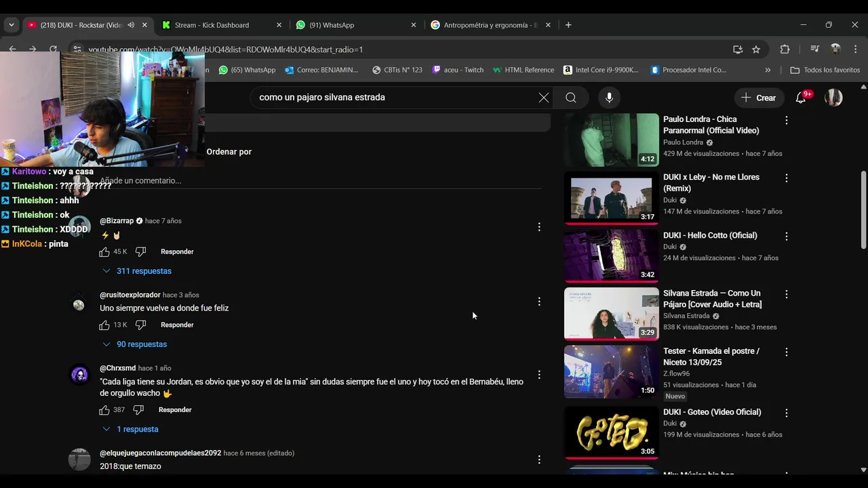Open Chrome's three-dot main menu
Image resolution: width=868 pixels, height=488 pixels.
[x=856, y=49]
